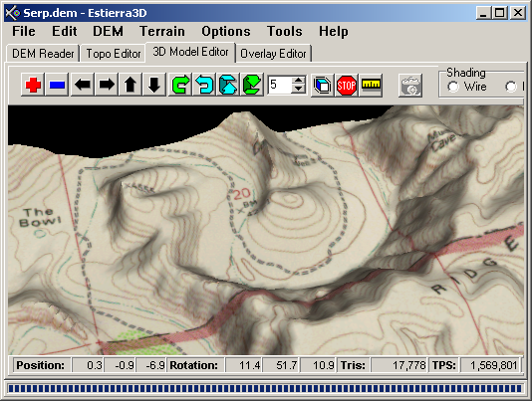Click the blue minus zoom-out icon
Screen dimensions: 532x401
[57, 85]
